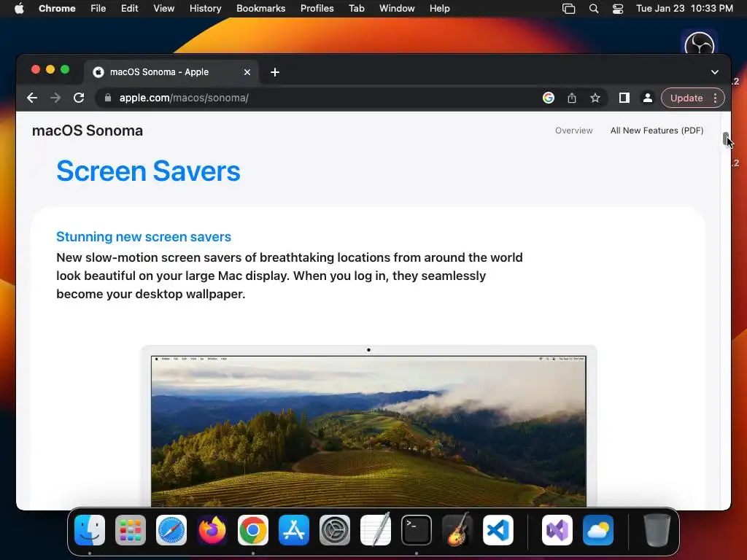This screenshot has height=560, width=747.
Task: Open Spotlight search in menu bar
Action: pos(594,9)
